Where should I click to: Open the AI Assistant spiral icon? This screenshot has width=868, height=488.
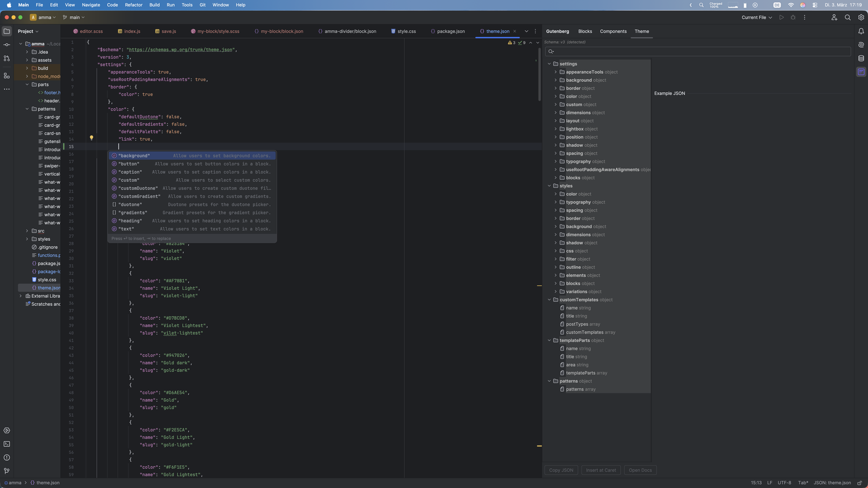[x=861, y=44]
